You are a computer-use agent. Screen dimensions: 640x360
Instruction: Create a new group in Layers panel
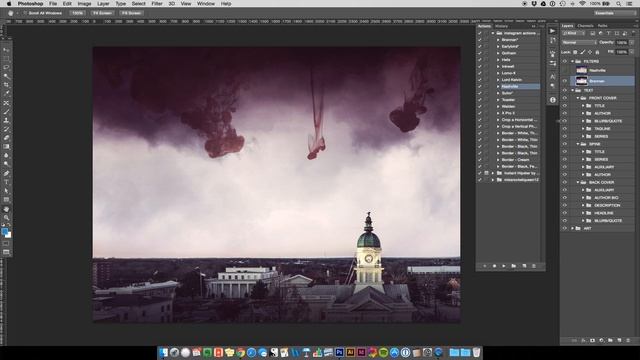pos(610,340)
